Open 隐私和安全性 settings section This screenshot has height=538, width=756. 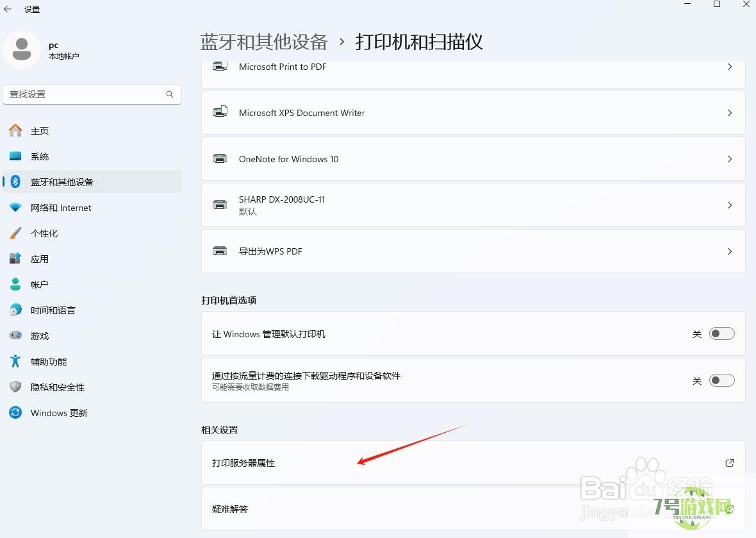pos(92,387)
